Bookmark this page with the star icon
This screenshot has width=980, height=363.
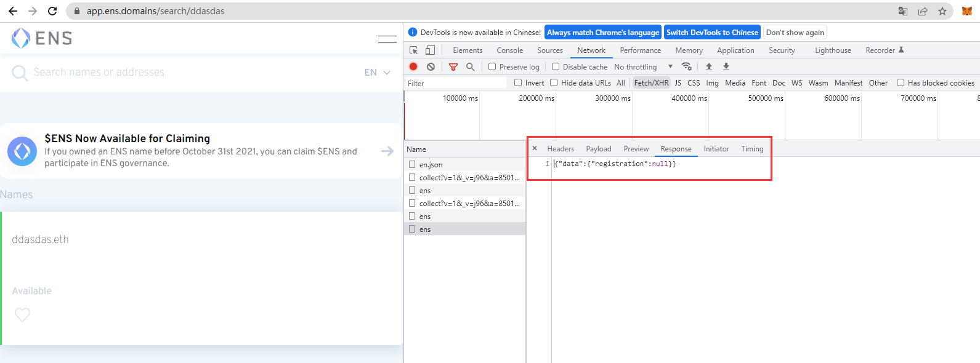click(942, 11)
